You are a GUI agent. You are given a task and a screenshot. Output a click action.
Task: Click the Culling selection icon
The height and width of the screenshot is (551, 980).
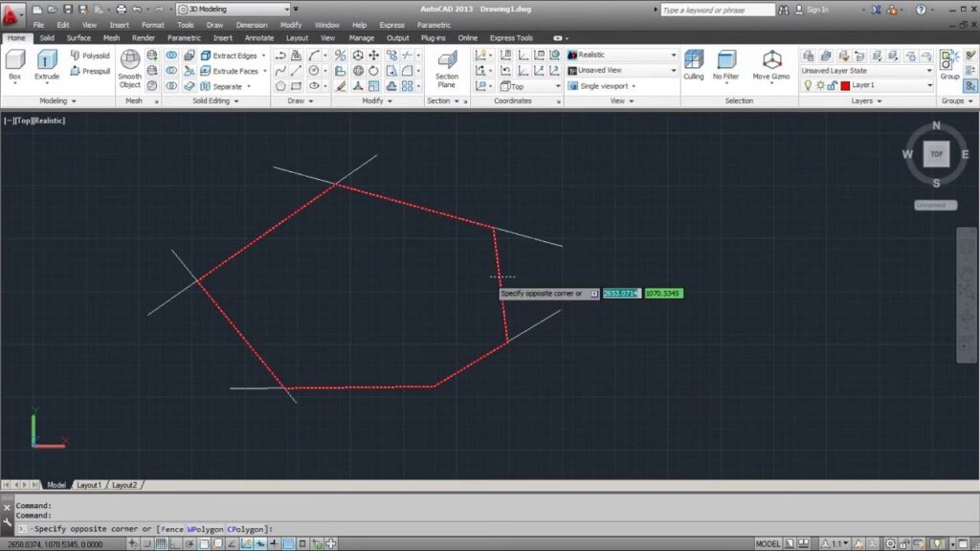693,65
